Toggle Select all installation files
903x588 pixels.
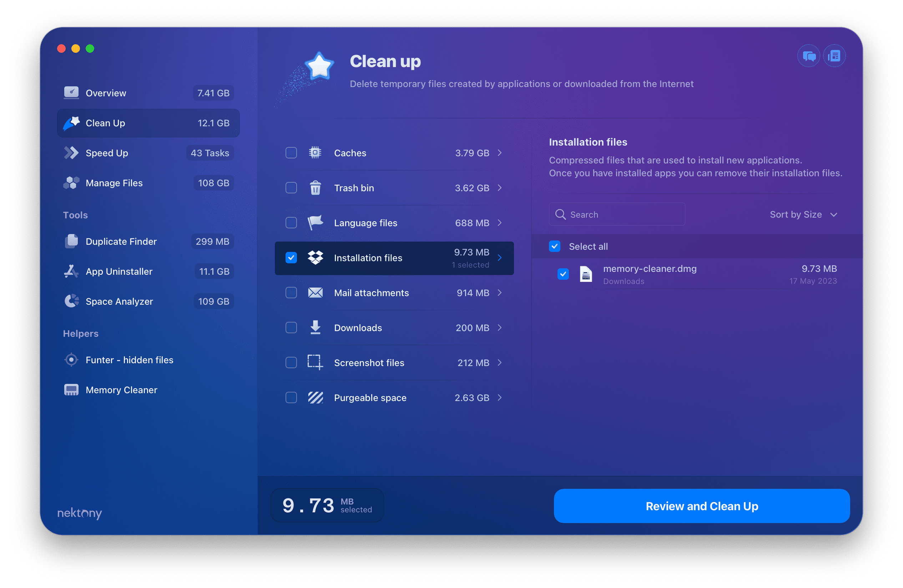(555, 247)
